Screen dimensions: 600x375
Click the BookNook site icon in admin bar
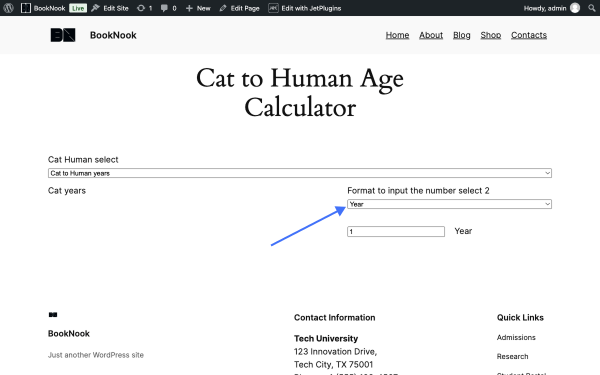click(26, 8)
